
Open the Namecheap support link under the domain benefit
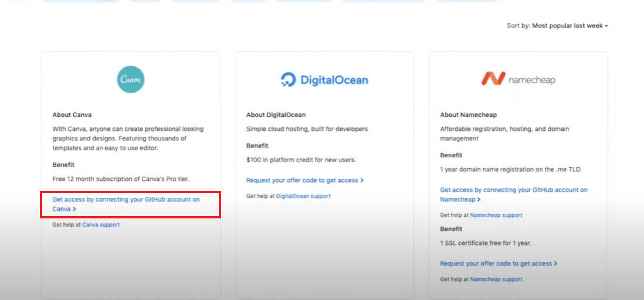click(496, 215)
